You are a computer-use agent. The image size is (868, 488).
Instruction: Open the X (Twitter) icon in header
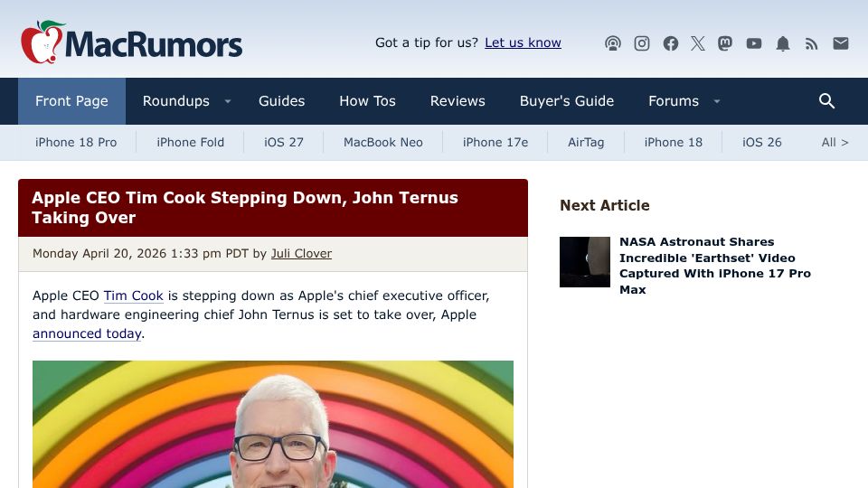tap(698, 43)
